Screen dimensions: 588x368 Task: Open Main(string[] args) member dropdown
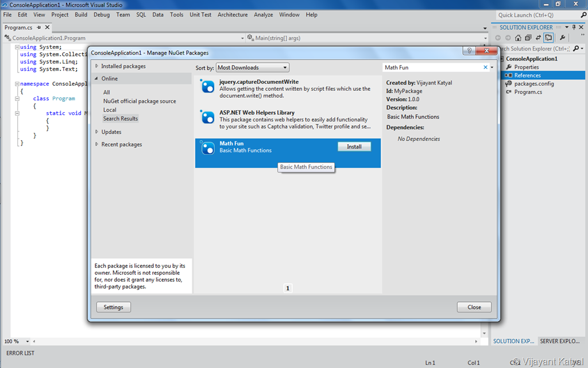tap(485, 38)
